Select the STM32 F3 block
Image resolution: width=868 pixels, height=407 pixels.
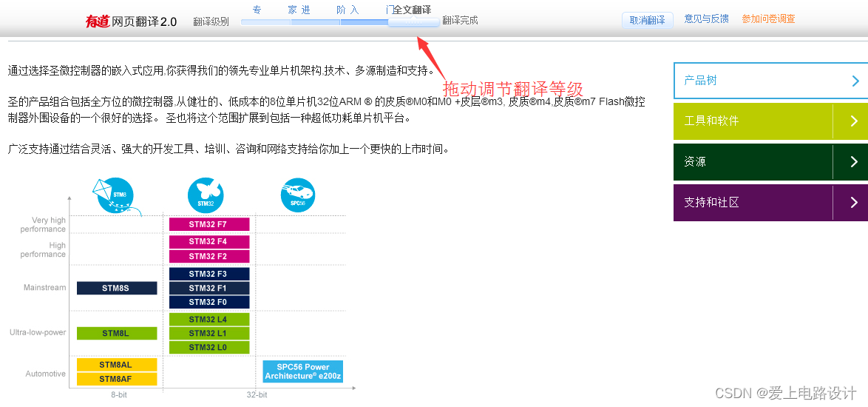(x=209, y=274)
